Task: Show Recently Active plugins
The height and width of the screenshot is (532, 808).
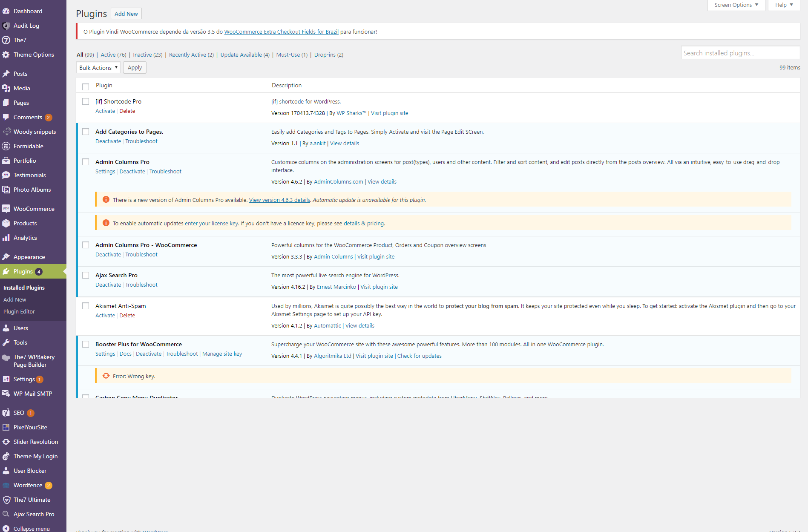Action: point(191,55)
